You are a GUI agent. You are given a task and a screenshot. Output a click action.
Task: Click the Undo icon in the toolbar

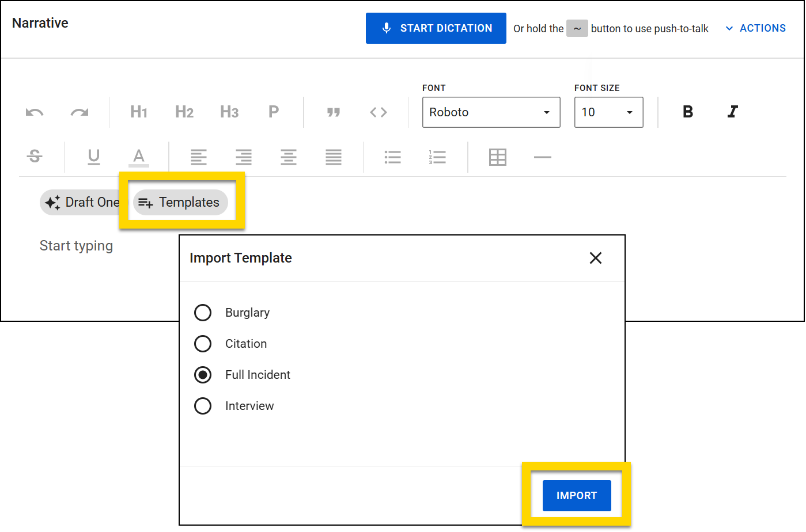[x=34, y=112]
